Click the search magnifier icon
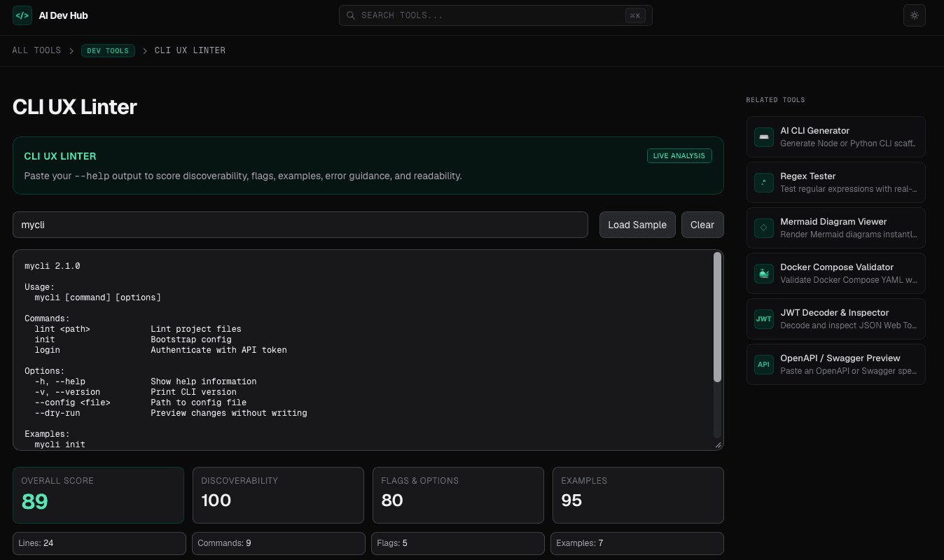Viewport: 944px width, 560px height. click(350, 15)
